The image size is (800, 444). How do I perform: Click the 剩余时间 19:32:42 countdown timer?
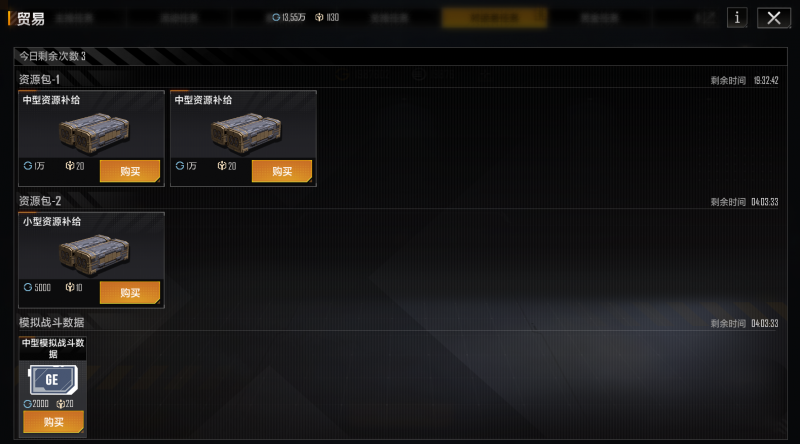(x=744, y=81)
